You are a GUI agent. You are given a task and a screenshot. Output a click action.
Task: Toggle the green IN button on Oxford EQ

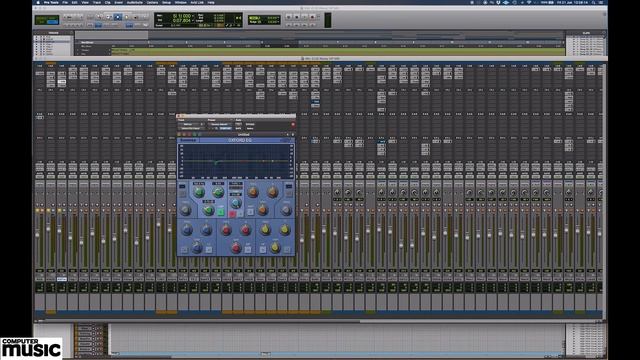pyautogui.click(x=221, y=212)
